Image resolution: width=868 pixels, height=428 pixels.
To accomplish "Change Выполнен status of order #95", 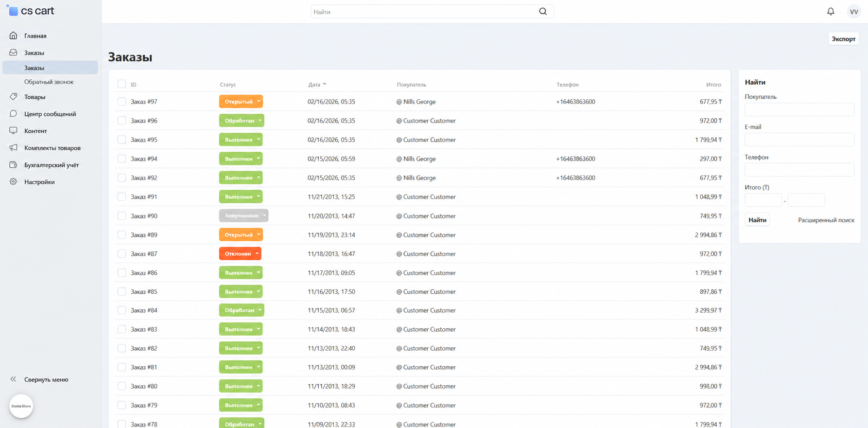I will click(x=241, y=140).
